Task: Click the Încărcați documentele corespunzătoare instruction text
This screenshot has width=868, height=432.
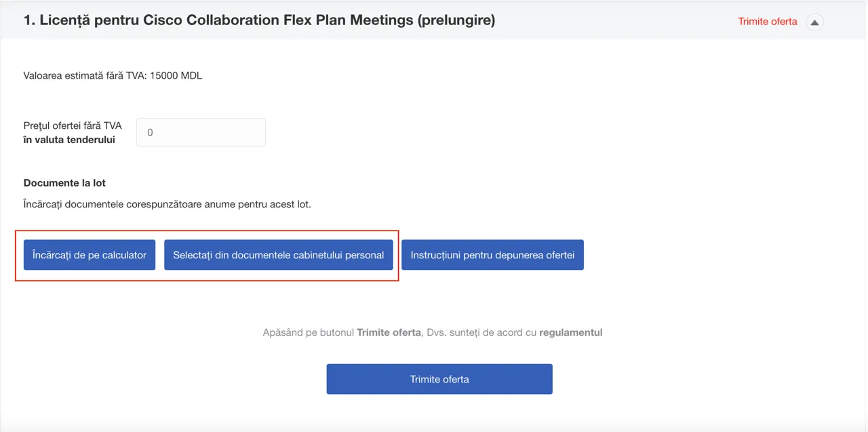Action: click(167, 204)
